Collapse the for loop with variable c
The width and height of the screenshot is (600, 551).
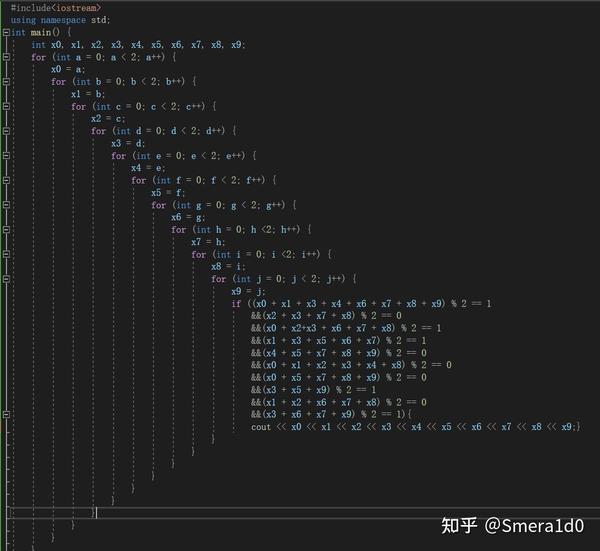6,106
